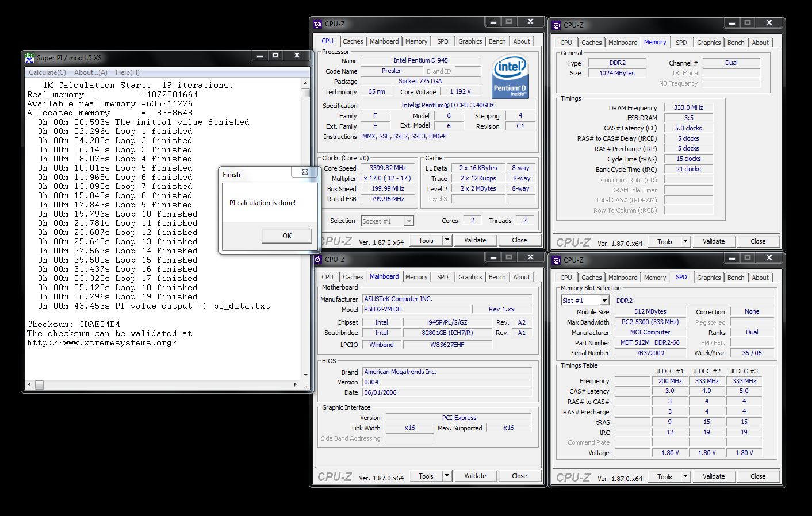Image resolution: width=812 pixels, height=516 pixels.
Task: Switch to About tab in SPD window
Action: (760, 278)
